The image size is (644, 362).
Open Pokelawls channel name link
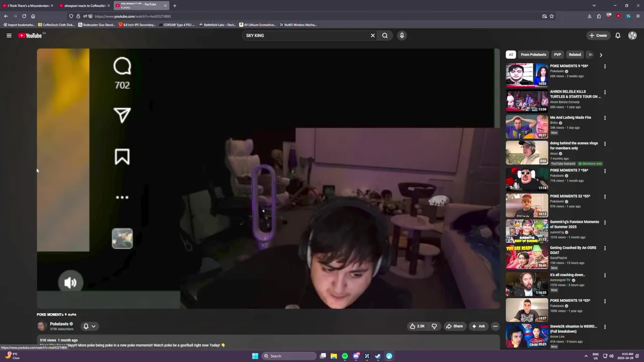pyautogui.click(x=59, y=324)
